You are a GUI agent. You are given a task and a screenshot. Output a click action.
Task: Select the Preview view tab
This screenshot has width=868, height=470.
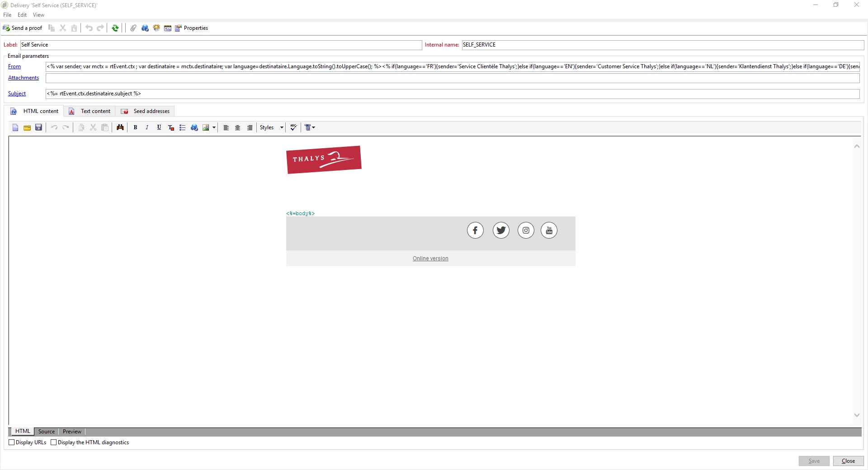(x=72, y=432)
